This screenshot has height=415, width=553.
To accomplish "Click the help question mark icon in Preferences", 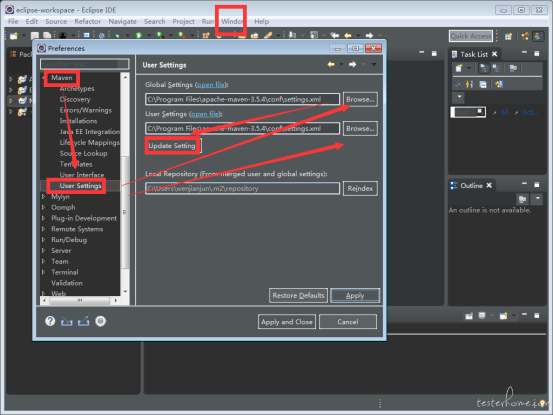I will [50, 321].
